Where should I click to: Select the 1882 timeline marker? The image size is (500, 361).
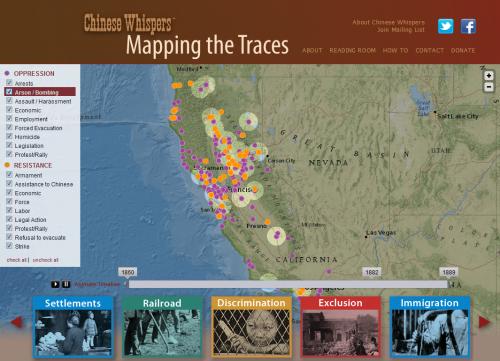372,272
